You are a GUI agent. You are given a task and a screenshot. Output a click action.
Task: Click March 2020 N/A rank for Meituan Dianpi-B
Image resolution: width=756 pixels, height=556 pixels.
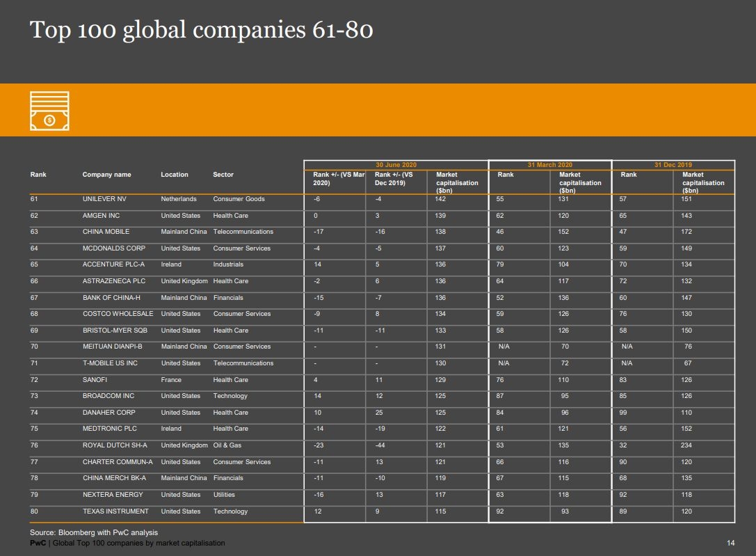click(x=504, y=347)
